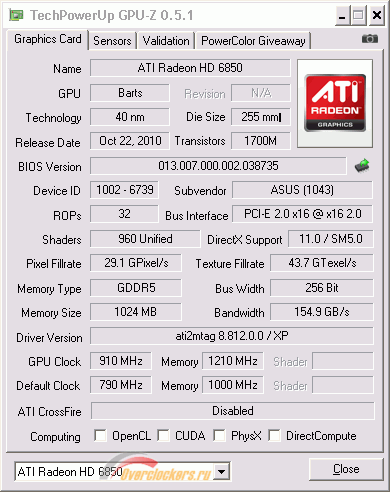This screenshot has width=390, height=492.
Task: Click the Memory Size 1024 MB field
Action: (x=136, y=312)
